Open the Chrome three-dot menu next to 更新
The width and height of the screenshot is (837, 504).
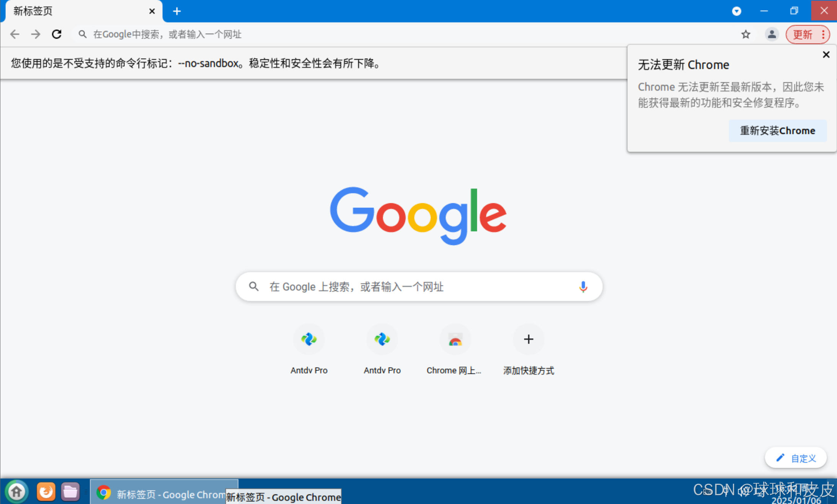click(823, 34)
